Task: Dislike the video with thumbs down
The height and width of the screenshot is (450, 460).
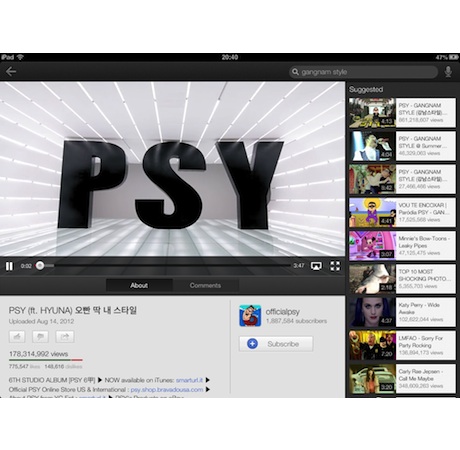Action: (x=40, y=337)
